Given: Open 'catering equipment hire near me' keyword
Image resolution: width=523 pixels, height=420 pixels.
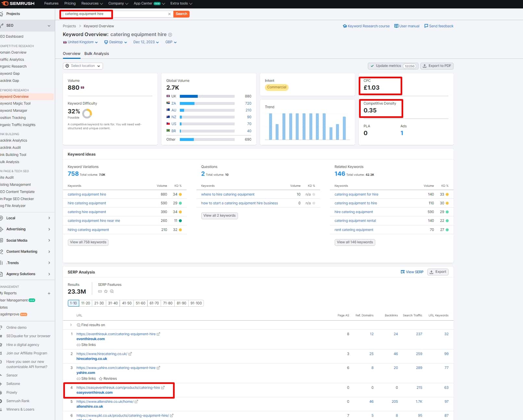Looking at the screenshot, I should 94,221.
